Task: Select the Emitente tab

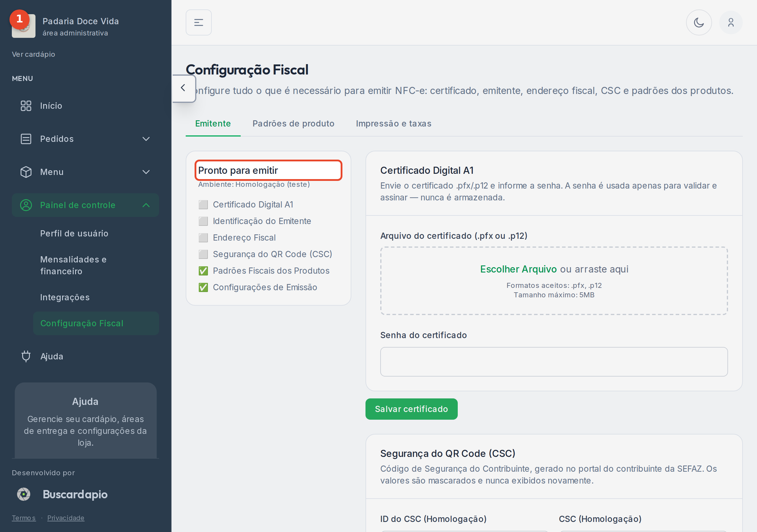Action: (213, 124)
